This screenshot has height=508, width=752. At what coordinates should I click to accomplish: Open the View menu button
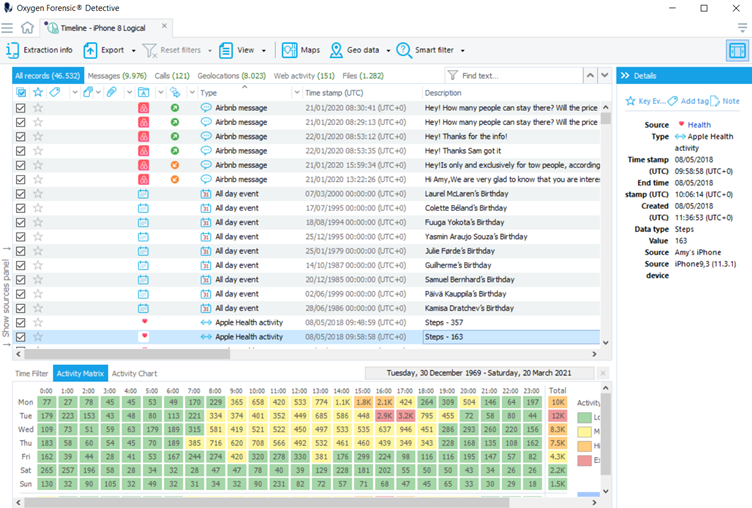click(x=237, y=50)
